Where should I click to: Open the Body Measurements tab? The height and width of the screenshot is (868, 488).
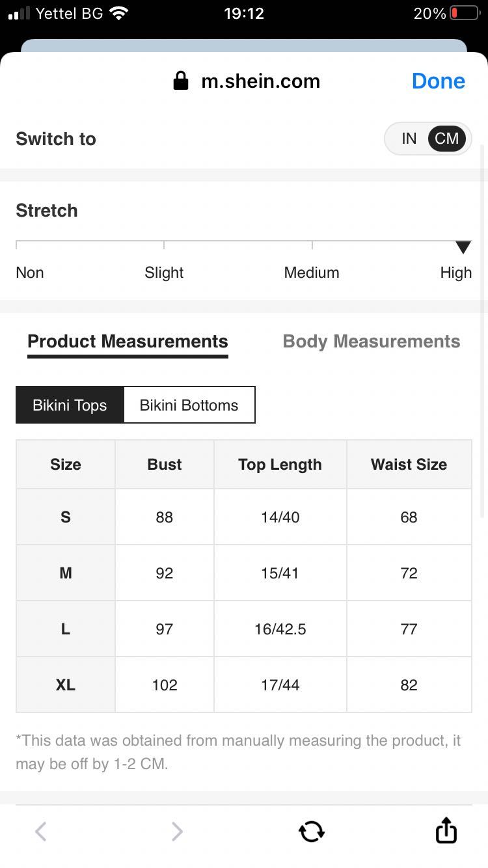[372, 342]
